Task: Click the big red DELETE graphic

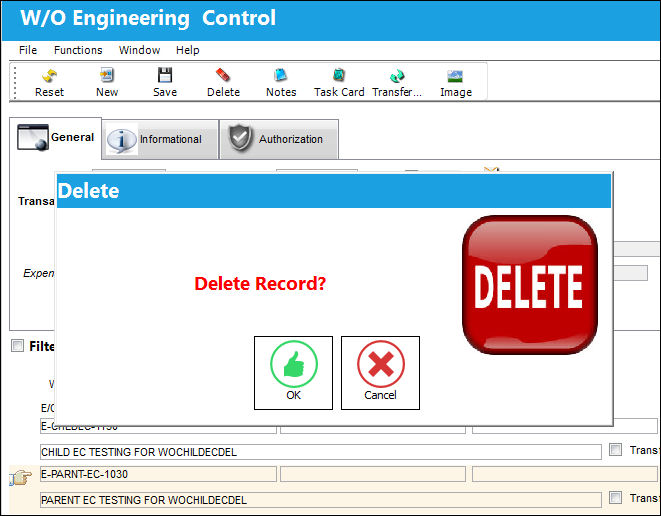Action: click(529, 285)
